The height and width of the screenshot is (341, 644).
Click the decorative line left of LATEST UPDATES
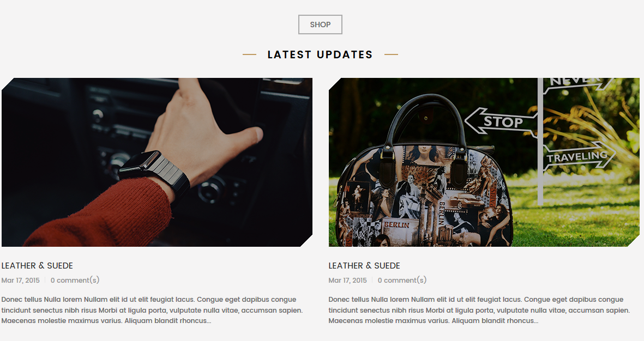click(249, 54)
